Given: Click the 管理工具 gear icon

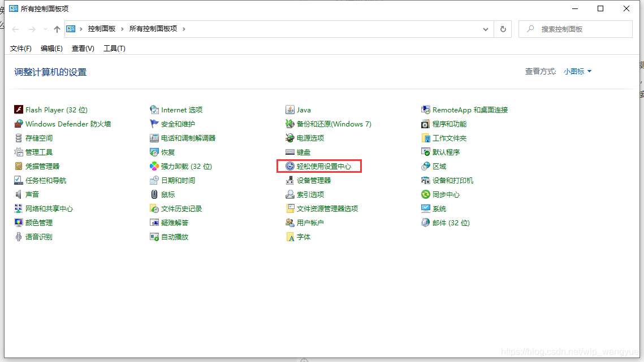Looking at the screenshot, I should [19, 152].
